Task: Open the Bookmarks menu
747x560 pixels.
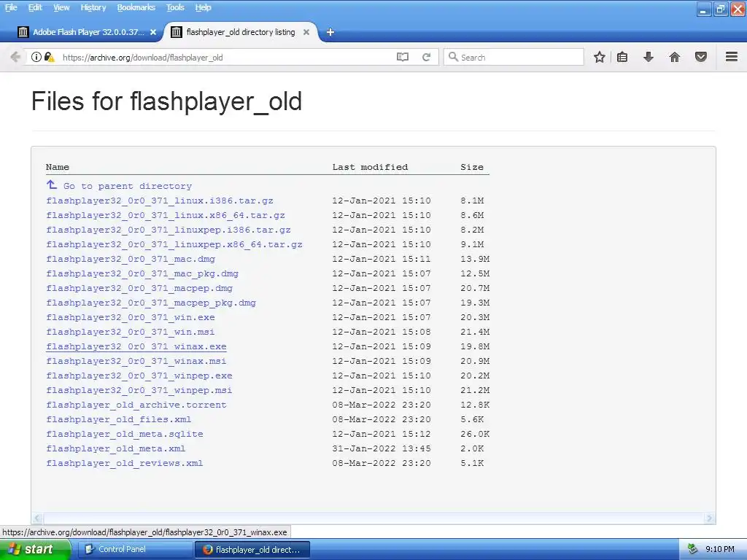Action: pos(136,7)
